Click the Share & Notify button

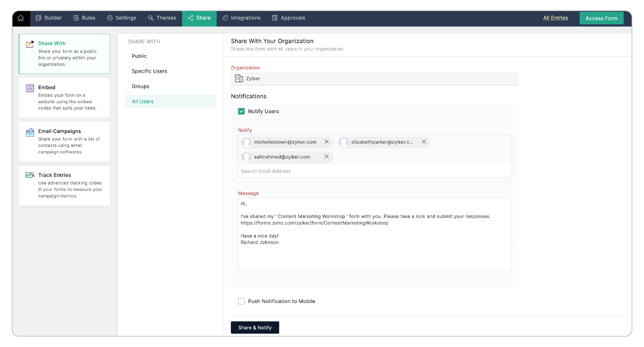(x=255, y=328)
